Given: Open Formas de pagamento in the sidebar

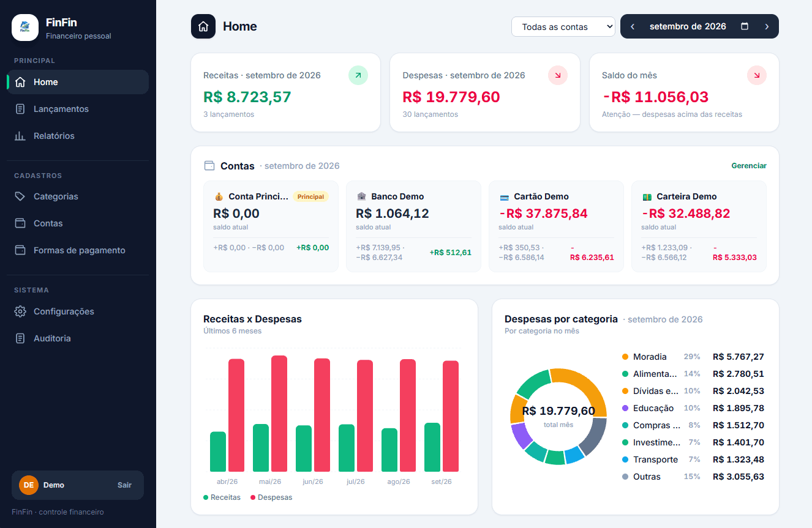Looking at the screenshot, I should click(x=78, y=250).
